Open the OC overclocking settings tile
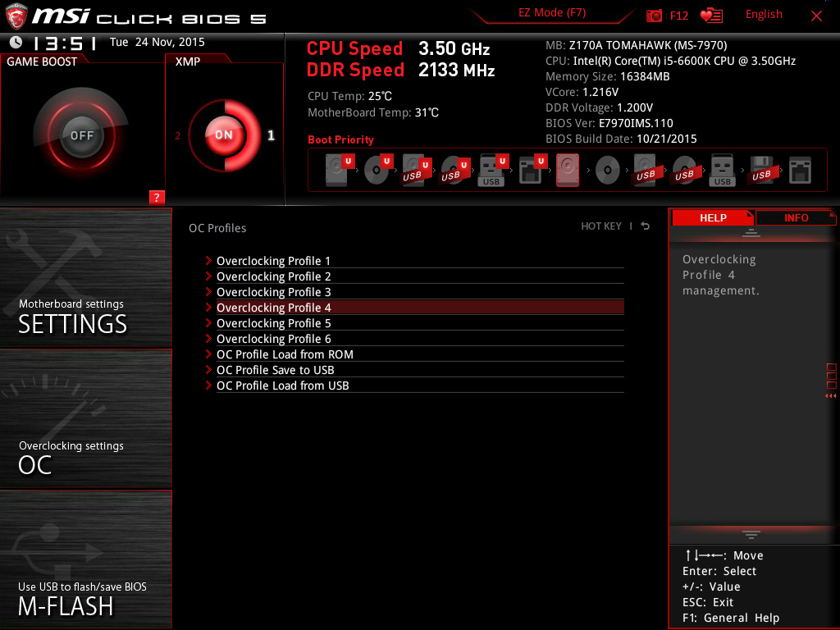Image resolution: width=840 pixels, height=630 pixels. (85, 419)
